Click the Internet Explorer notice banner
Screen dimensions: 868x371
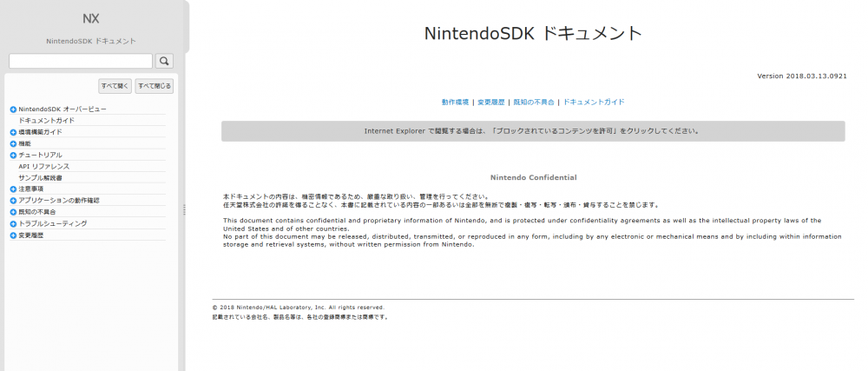pos(533,131)
